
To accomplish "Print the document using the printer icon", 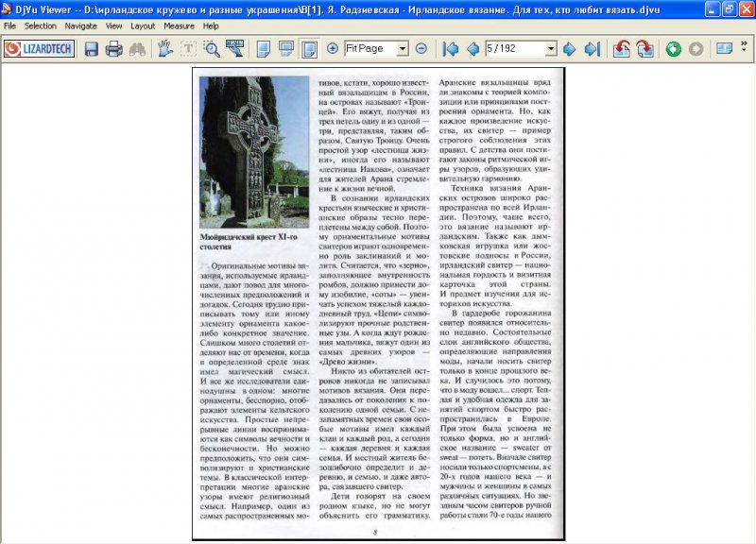I will coord(113,49).
